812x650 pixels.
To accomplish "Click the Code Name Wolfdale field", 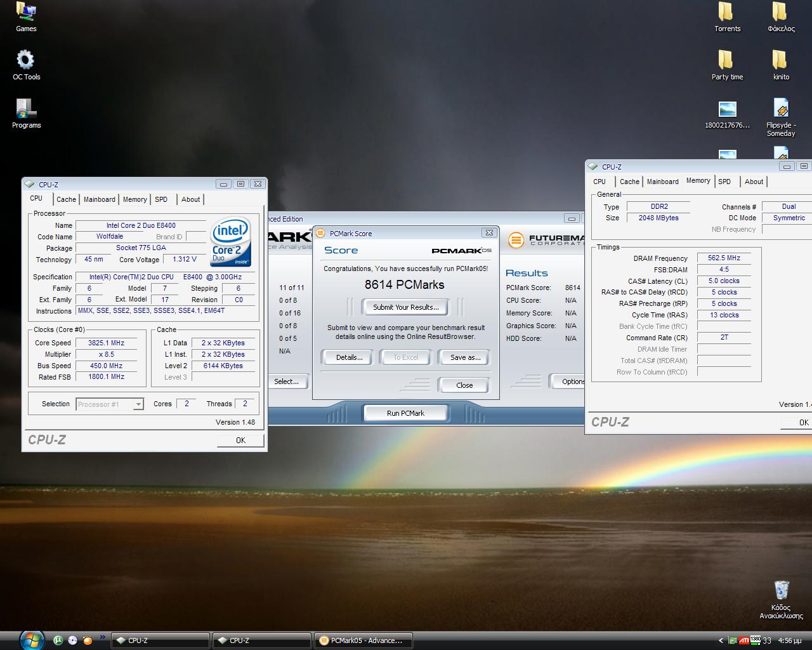I will pyautogui.click(x=110, y=236).
